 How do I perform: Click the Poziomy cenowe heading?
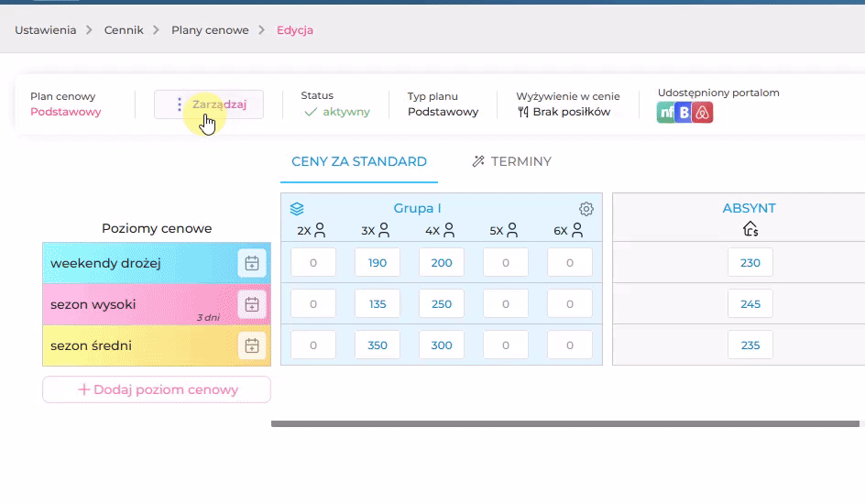(x=157, y=228)
